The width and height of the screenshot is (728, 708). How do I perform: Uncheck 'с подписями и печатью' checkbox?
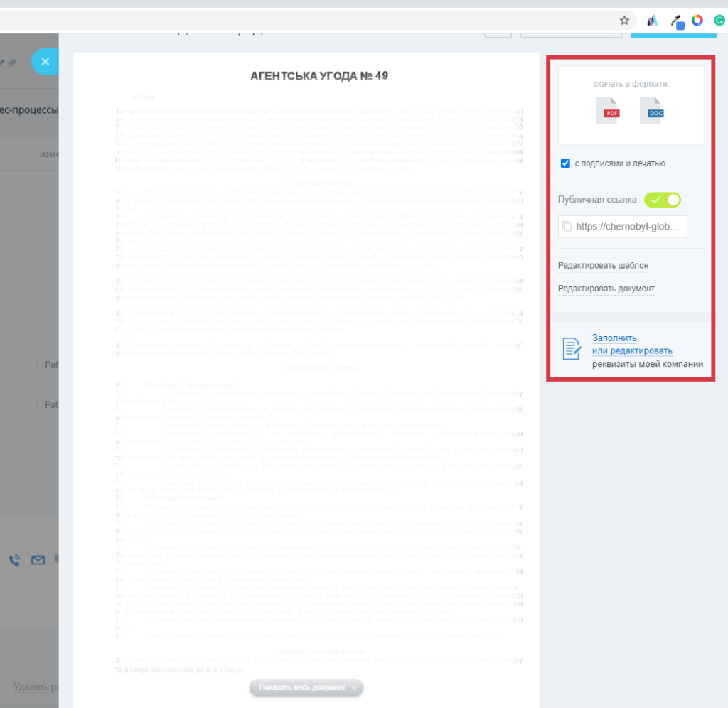pos(565,163)
